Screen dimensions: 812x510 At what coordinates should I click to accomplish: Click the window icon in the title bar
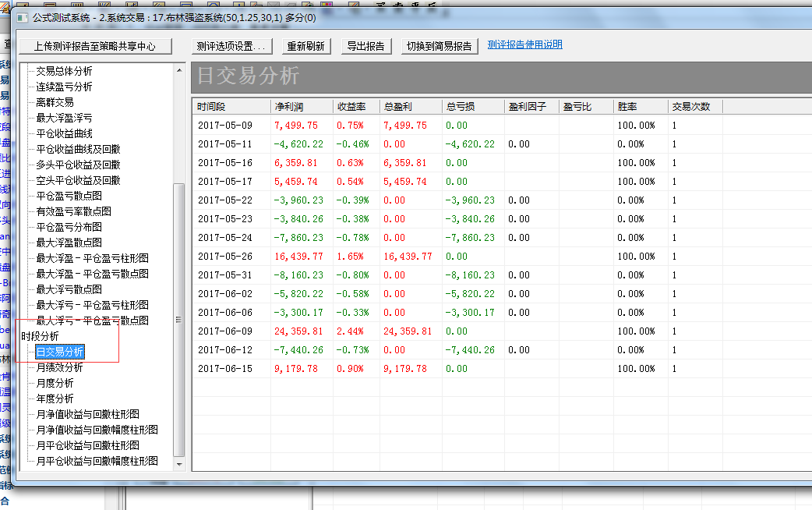[23, 17]
